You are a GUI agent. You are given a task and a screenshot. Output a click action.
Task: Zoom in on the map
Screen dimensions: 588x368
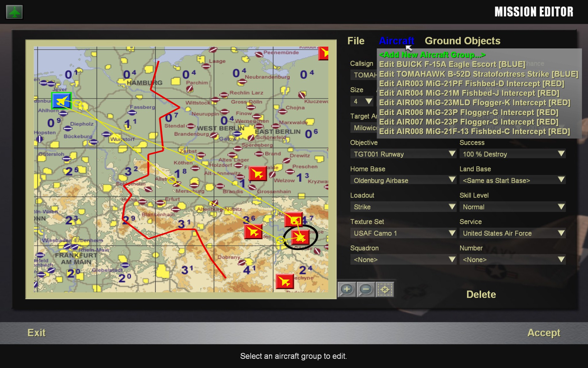[347, 289]
